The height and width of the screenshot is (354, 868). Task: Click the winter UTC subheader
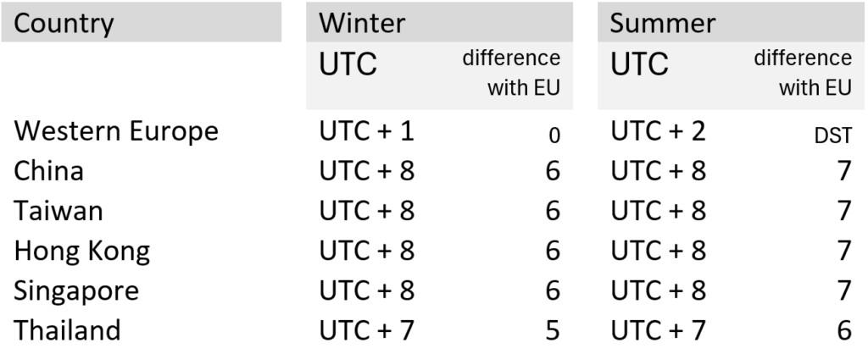tap(348, 64)
